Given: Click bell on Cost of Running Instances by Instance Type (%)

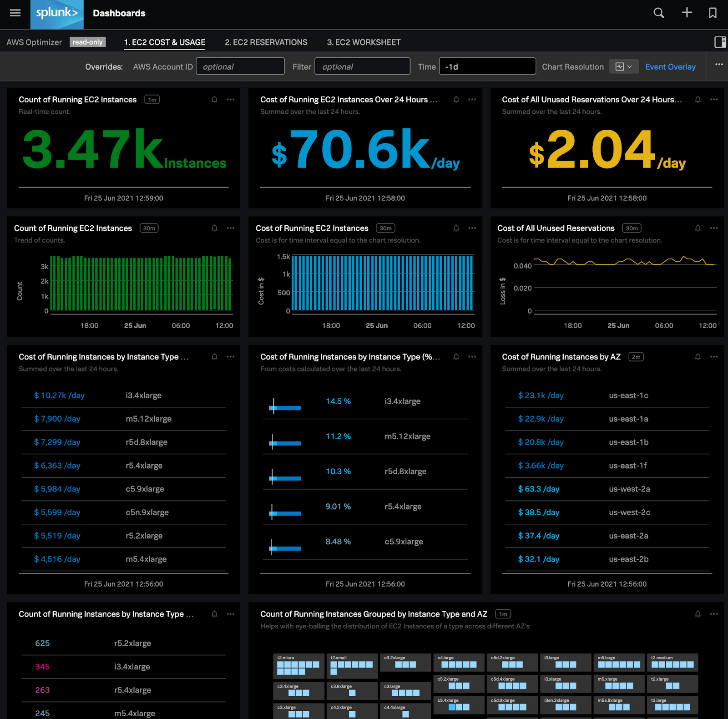Looking at the screenshot, I should pos(456,357).
